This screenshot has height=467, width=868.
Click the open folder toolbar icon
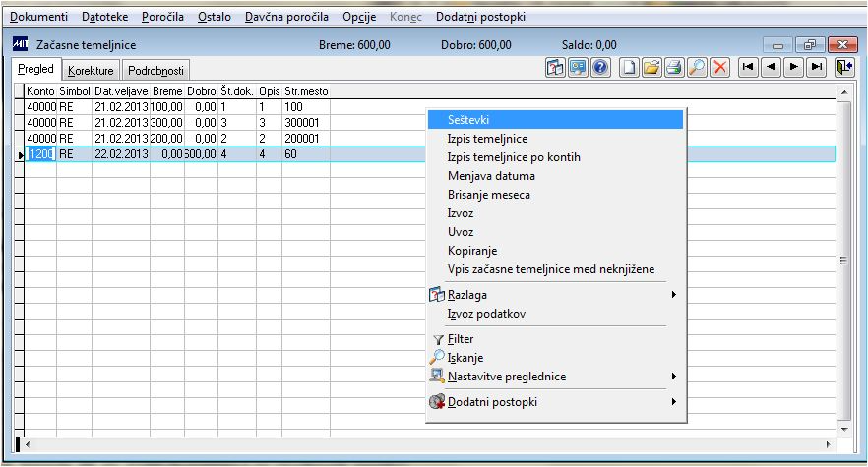tap(651, 68)
